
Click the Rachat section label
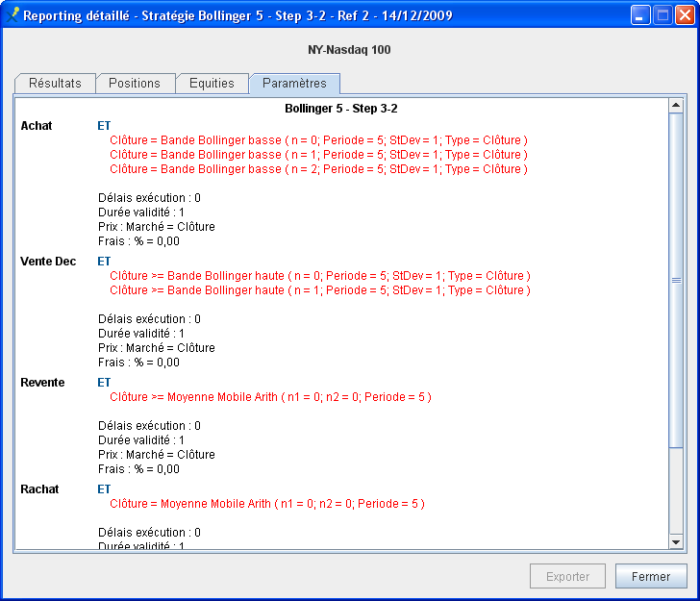(x=39, y=489)
